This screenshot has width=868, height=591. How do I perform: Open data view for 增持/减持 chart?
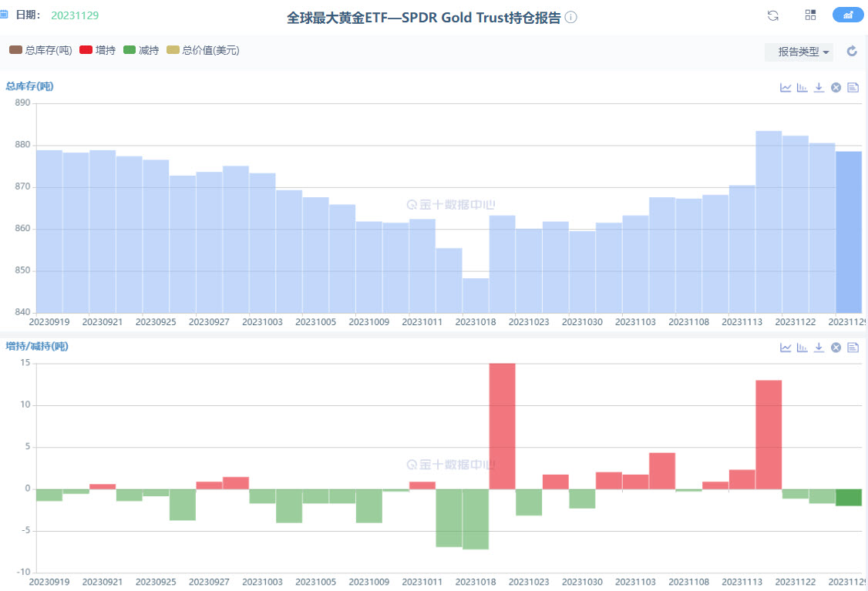point(853,348)
